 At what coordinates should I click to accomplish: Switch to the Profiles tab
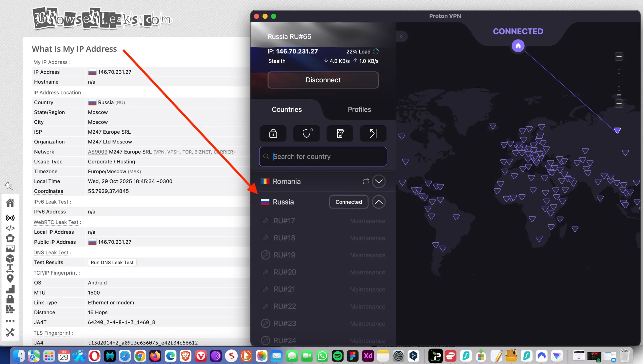(x=359, y=109)
